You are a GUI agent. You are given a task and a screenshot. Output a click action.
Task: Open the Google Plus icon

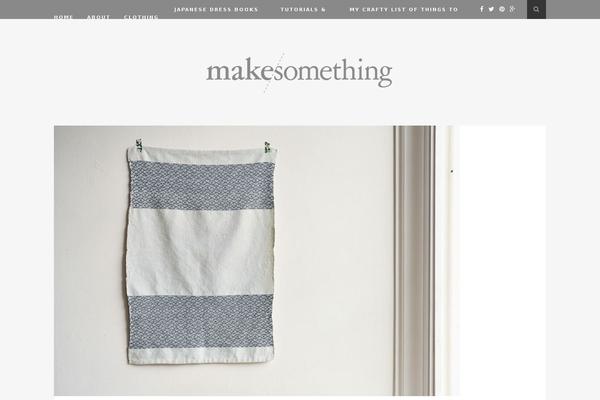(512, 9)
